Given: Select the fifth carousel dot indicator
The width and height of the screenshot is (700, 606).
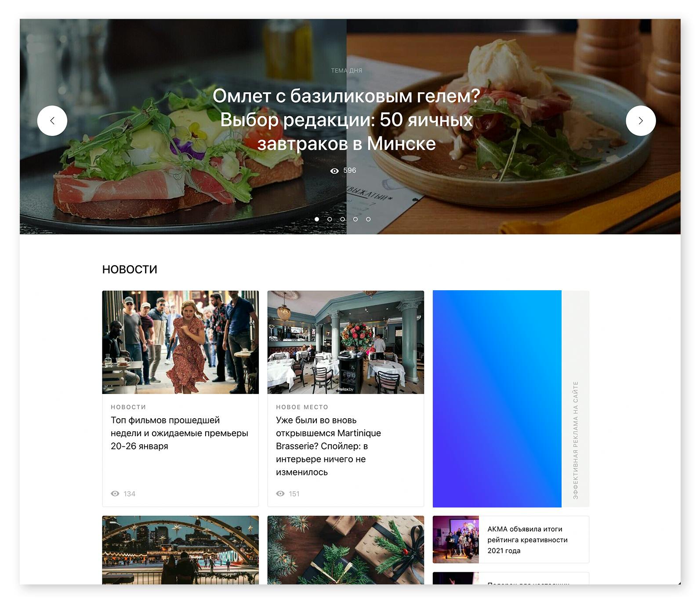Looking at the screenshot, I should (x=368, y=219).
